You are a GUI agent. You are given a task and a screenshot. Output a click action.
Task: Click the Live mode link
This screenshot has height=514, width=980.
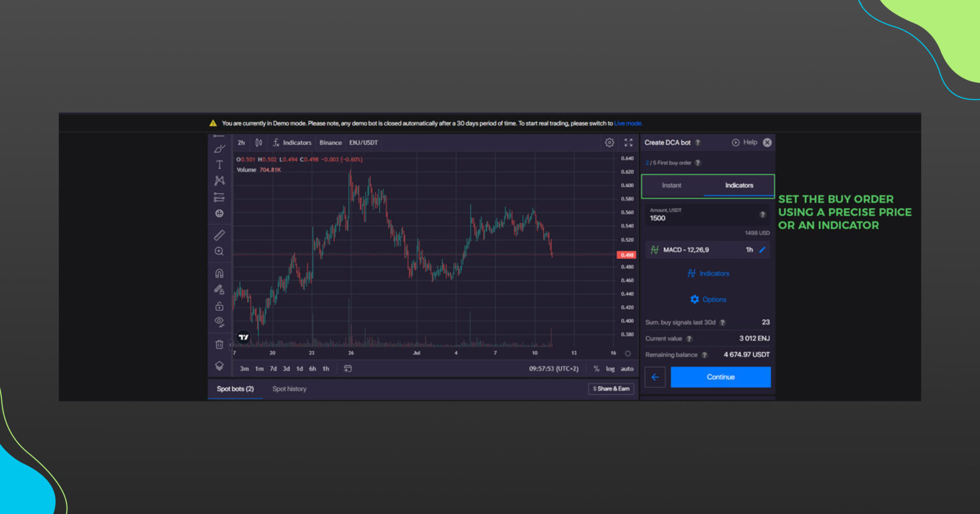(628, 123)
